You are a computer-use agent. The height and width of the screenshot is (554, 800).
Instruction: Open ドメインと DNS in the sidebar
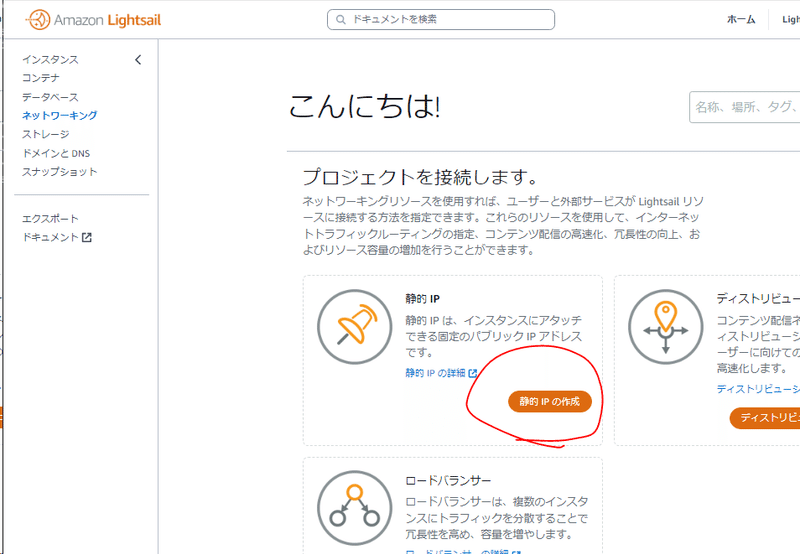pos(56,153)
